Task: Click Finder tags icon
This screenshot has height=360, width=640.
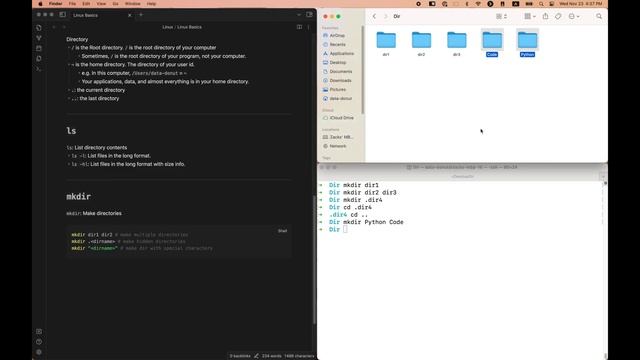Action: pyautogui.click(x=558, y=16)
